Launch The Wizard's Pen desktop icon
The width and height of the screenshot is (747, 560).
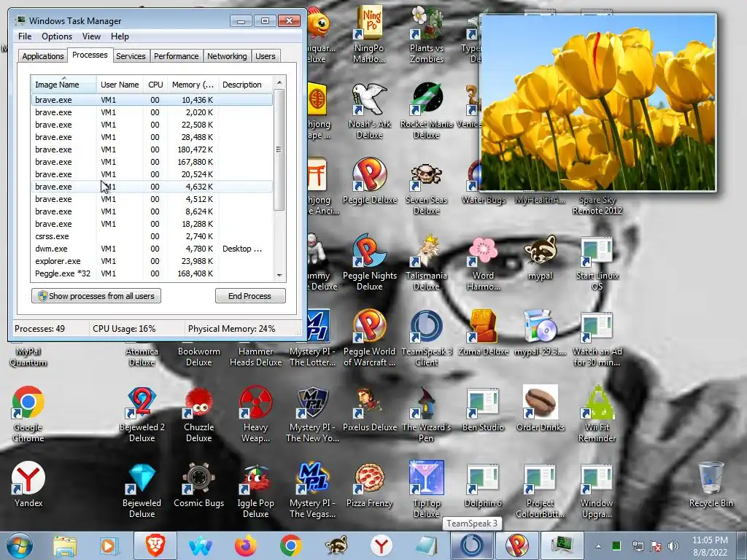(x=426, y=413)
